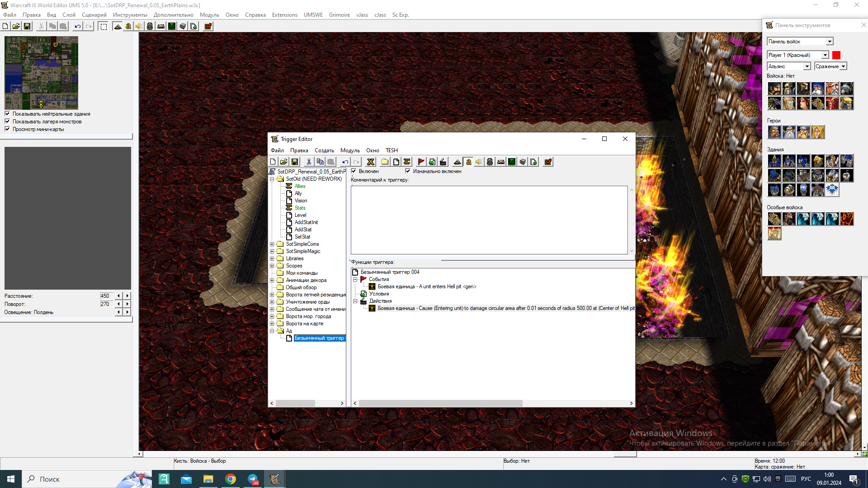Open Chrome from Windows taskbar
Screen dimensions: 868x488
pos(231,479)
